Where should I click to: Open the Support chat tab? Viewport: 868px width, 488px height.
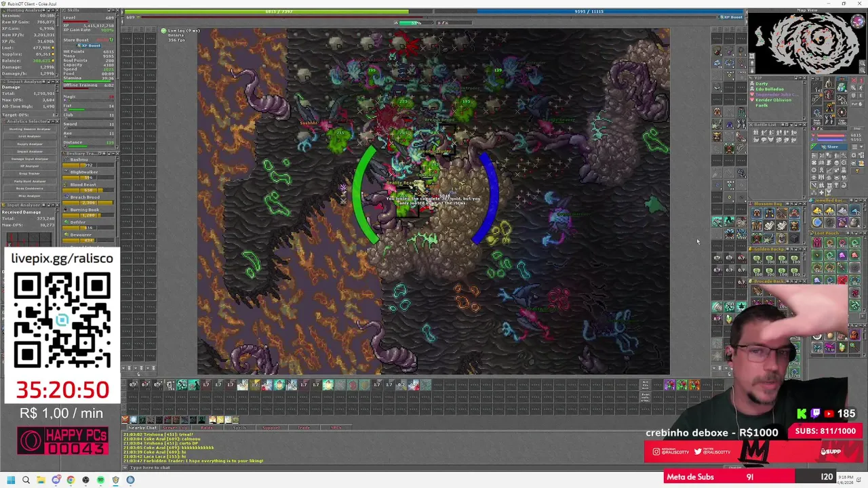(x=271, y=428)
